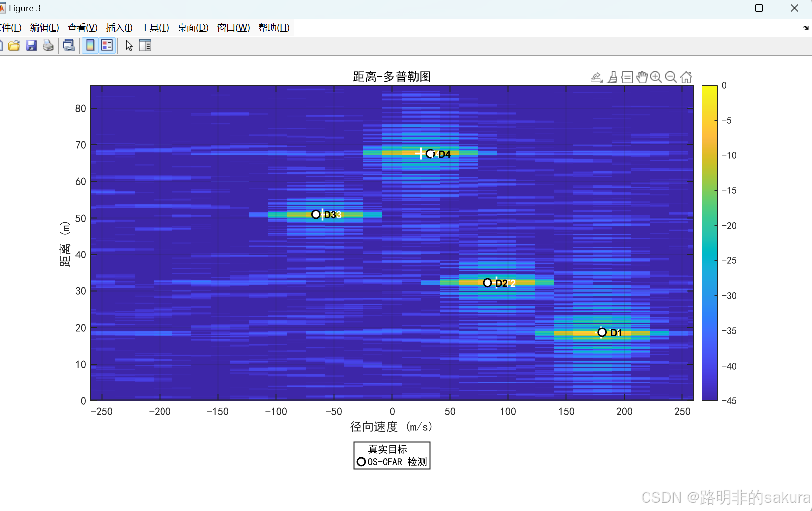Maximize the Figure 3 window
This screenshot has height=511, width=812.
tap(759, 8)
